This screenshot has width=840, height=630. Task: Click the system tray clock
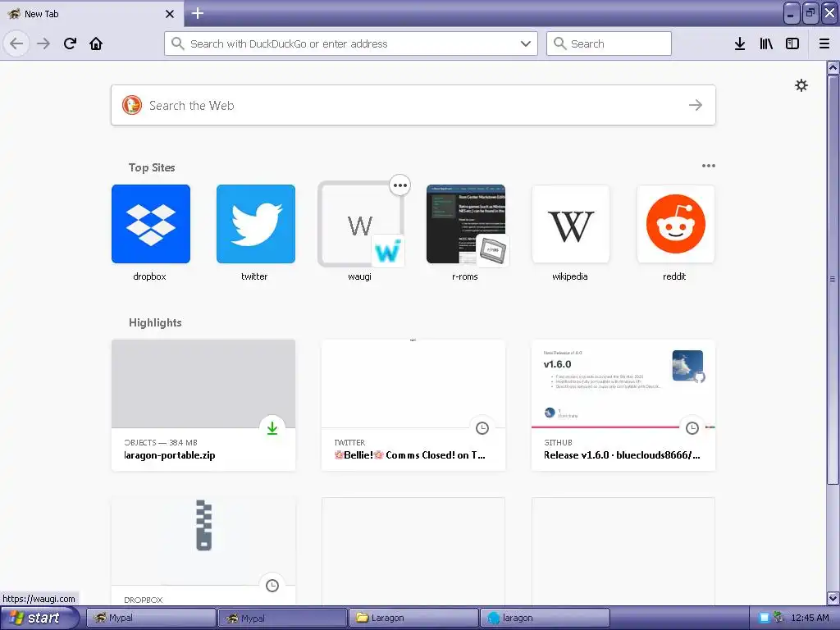(x=810, y=618)
